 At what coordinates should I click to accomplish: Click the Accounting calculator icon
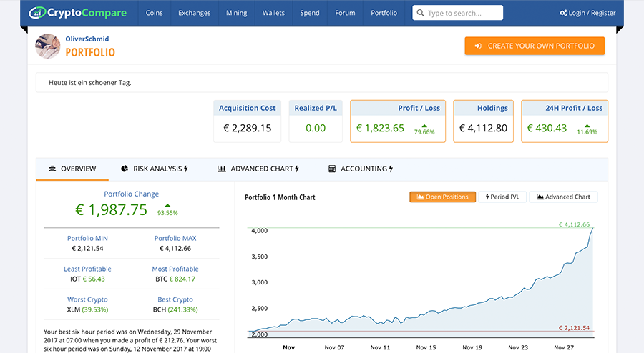(x=332, y=169)
